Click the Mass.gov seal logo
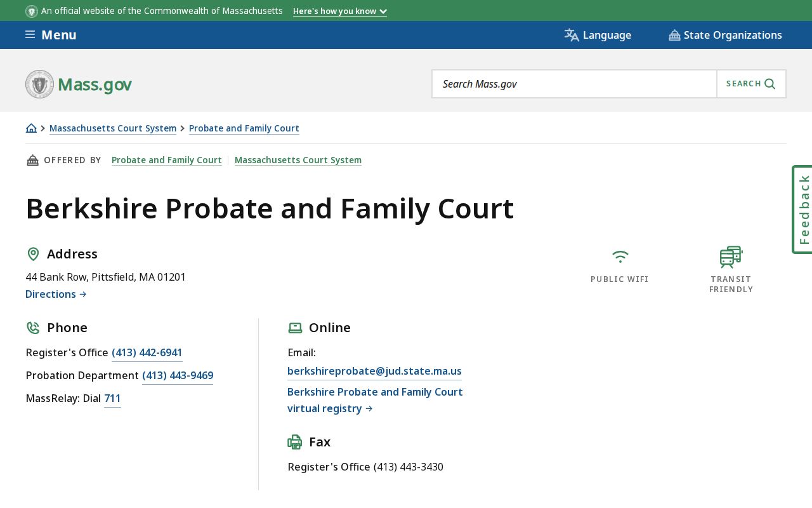This screenshot has width=812, height=508. tap(39, 84)
